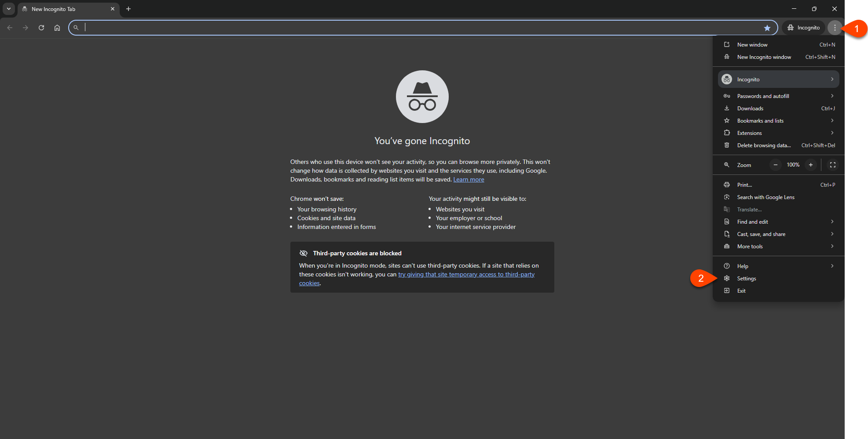
Task: Open the tab search dropdown arrow
Action: (9, 9)
